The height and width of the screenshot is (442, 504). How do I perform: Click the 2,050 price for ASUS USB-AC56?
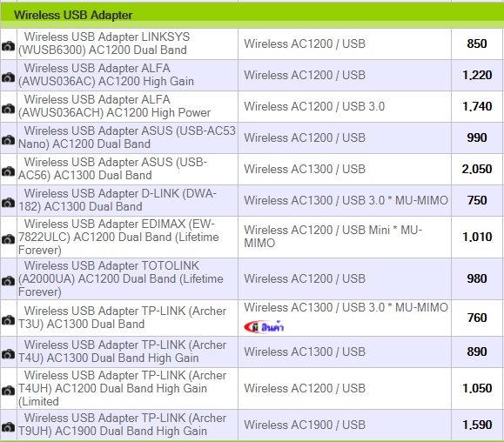click(477, 169)
